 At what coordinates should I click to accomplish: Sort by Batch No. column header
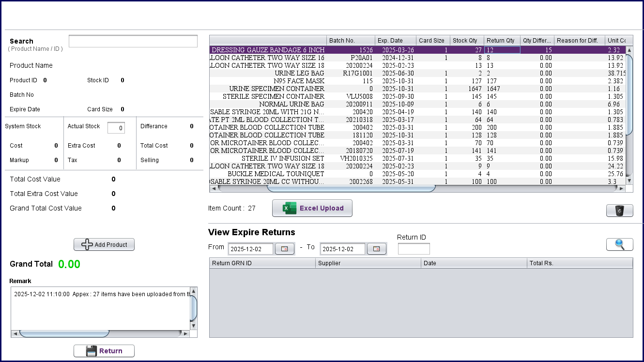[x=351, y=41]
